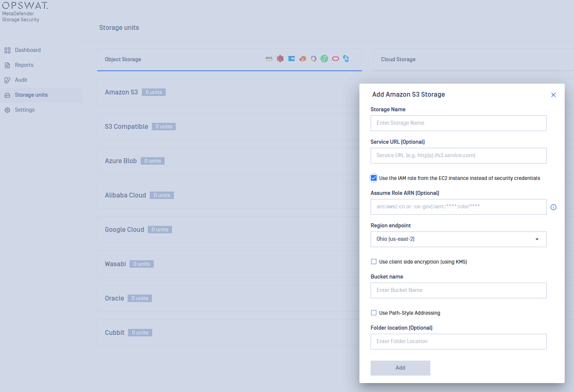The image size is (574, 392).
Task: Click the red S3 Compatible bucket icon
Action: pyautogui.click(x=280, y=59)
